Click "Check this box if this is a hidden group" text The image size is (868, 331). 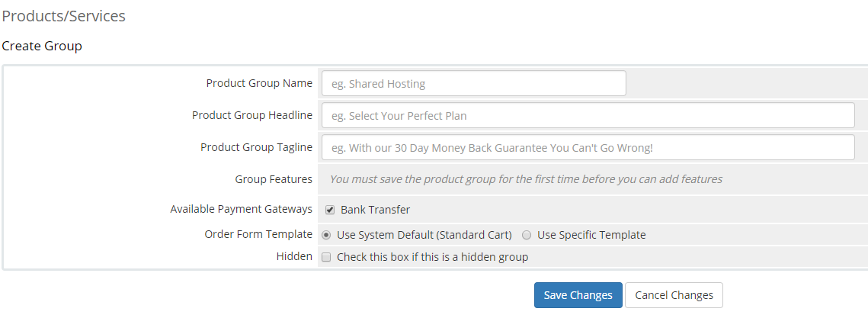point(432,258)
